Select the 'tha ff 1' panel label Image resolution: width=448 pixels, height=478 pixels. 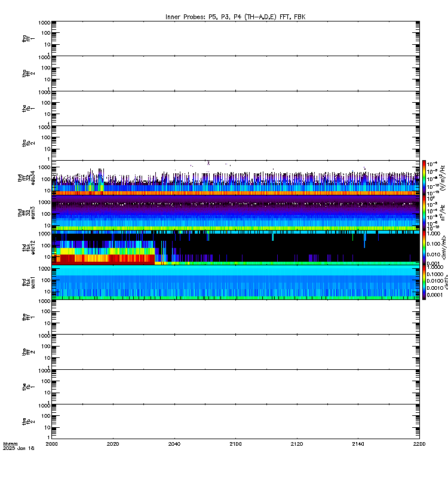(x=28, y=38)
